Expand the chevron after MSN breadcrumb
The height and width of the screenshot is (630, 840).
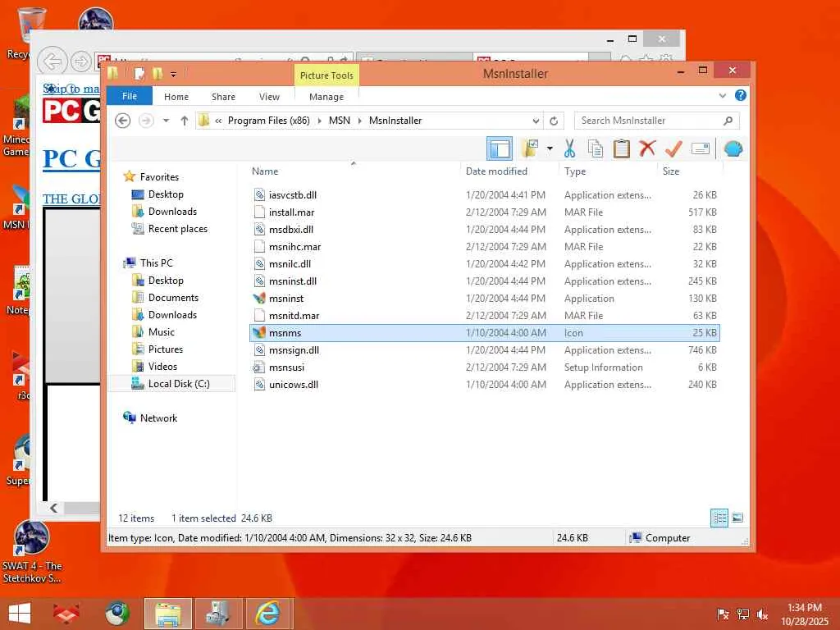359,121
